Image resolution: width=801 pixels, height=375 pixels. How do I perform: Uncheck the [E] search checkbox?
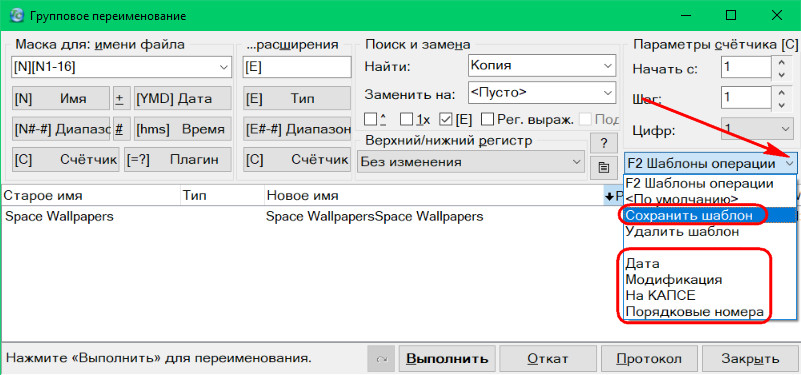point(446,120)
